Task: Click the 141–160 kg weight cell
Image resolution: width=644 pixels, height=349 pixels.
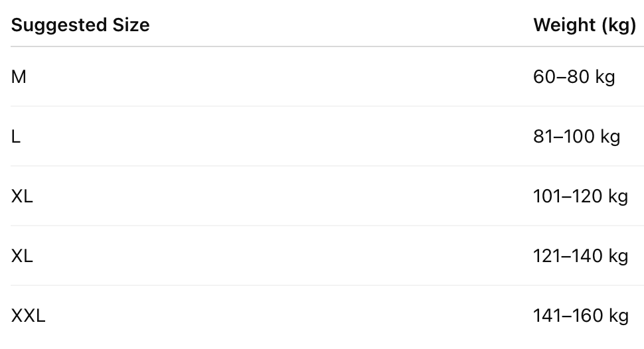Action: click(580, 316)
